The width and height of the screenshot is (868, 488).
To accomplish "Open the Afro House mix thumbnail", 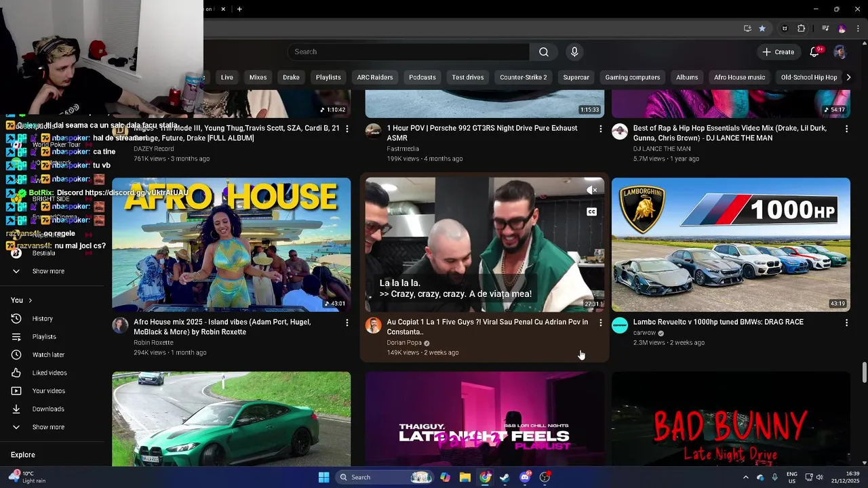I will coord(231,245).
